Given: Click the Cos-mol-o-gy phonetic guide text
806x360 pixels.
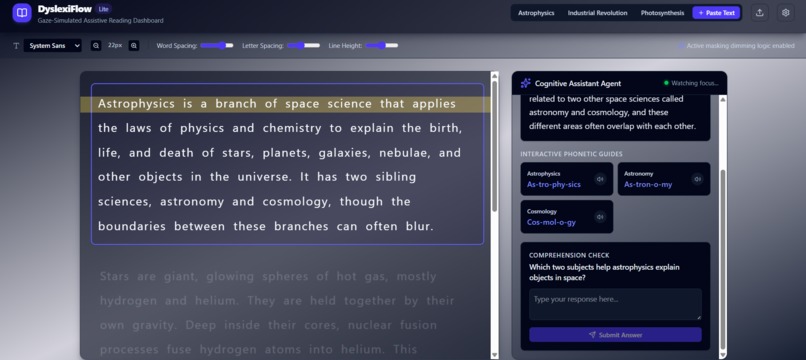Looking at the screenshot, I should [x=551, y=222].
